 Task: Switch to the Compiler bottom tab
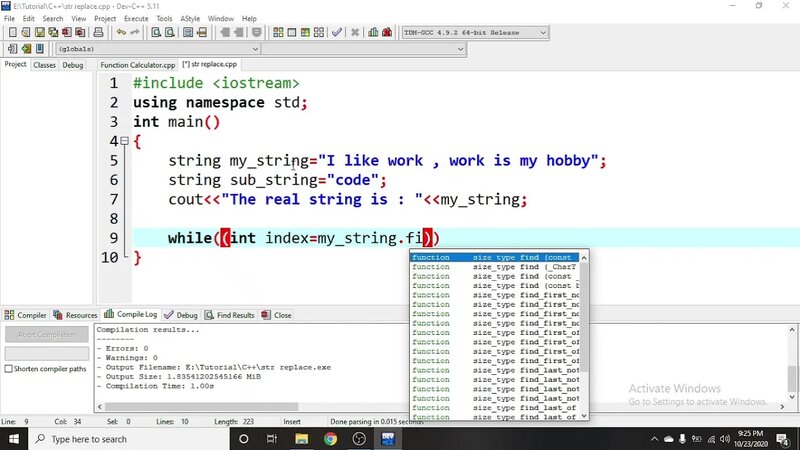pyautogui.click(x=26, y=315)
